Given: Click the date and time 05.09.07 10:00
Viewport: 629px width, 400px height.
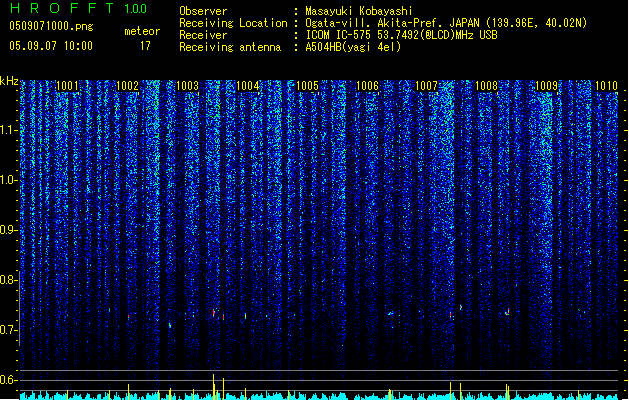Looking at the screenshot, I should 51,46.
